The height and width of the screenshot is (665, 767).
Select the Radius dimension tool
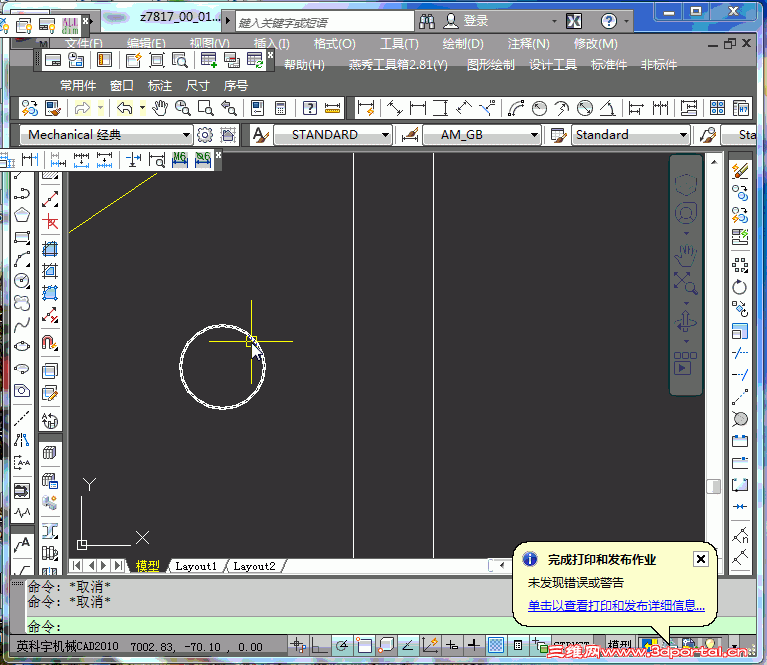539,108
